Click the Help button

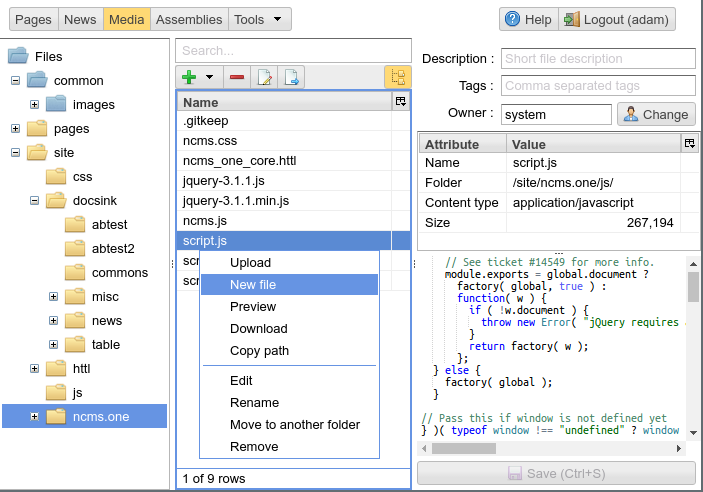point(527,19)
